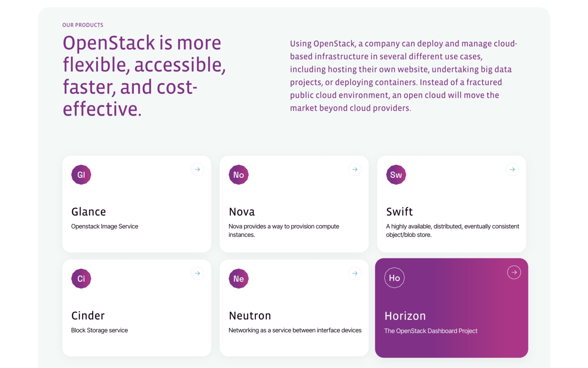Click The OpenStack Dashboard Project description

click(x=431, y=331)
